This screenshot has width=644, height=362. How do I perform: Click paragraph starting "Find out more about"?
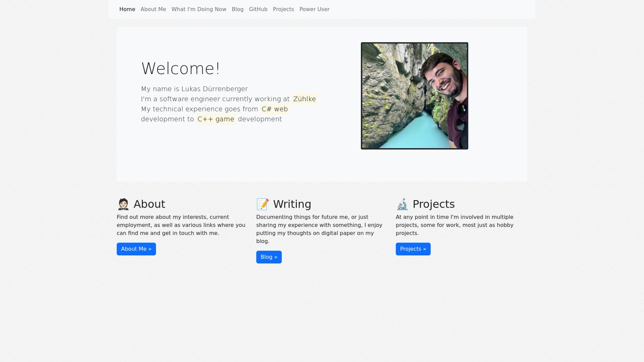pos(181,225)
